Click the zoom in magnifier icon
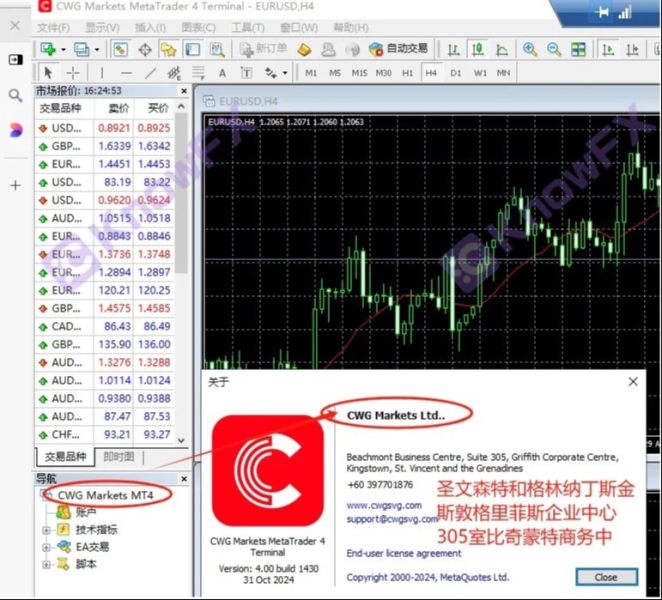This screenshot has width=662, height=600. [x=530, y=49]
